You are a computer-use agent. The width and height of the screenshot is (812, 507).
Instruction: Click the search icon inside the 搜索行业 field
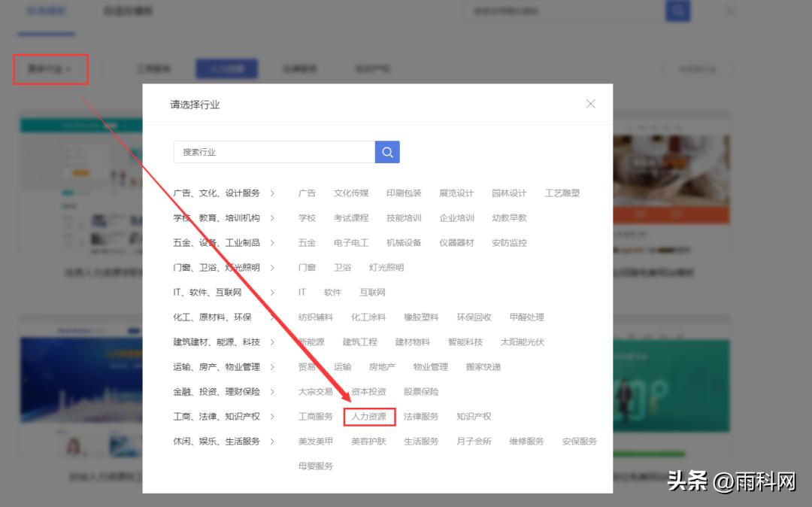tap(387, 152)
